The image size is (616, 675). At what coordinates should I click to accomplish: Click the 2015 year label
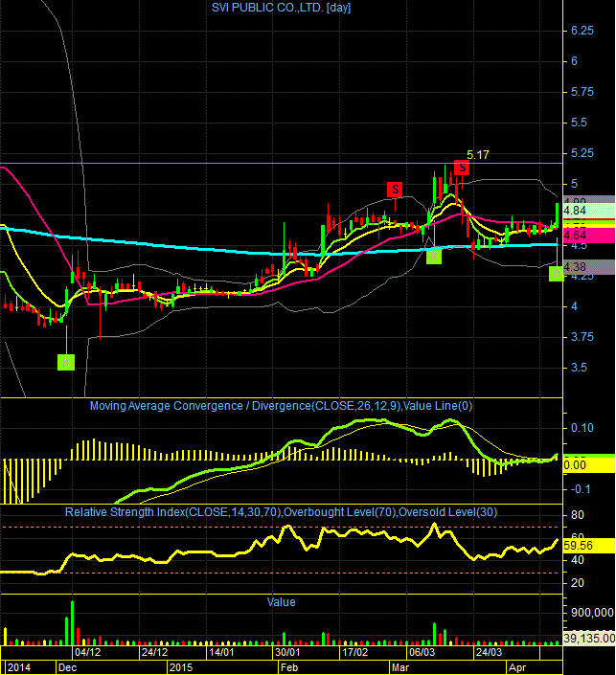click(x=181, y=667)
